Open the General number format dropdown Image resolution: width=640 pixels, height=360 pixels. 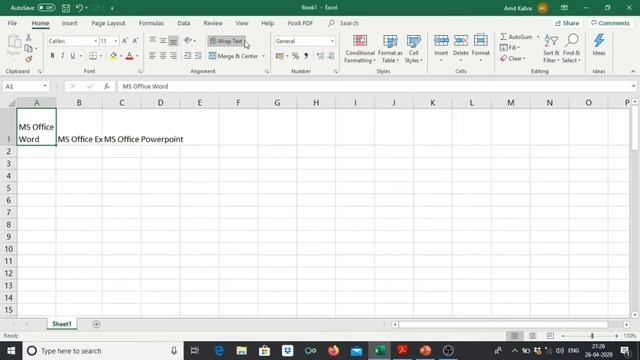[332, 41]
